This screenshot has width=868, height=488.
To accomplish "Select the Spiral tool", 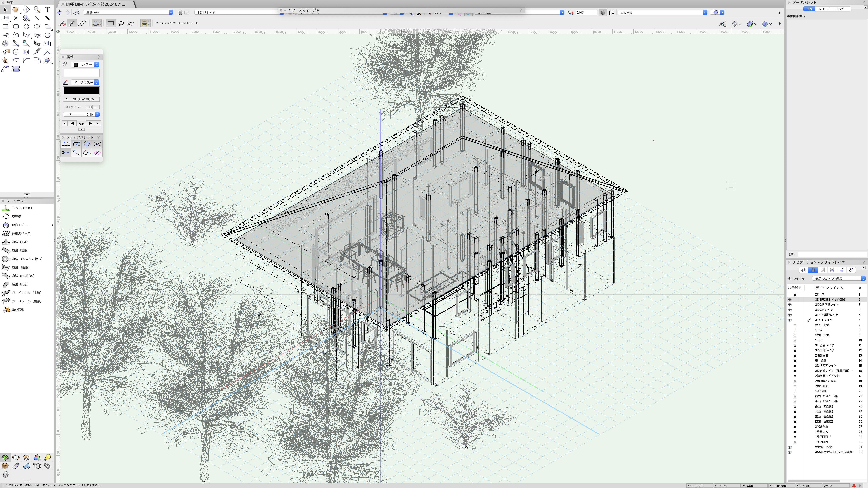I will click(x=5, y=43).
